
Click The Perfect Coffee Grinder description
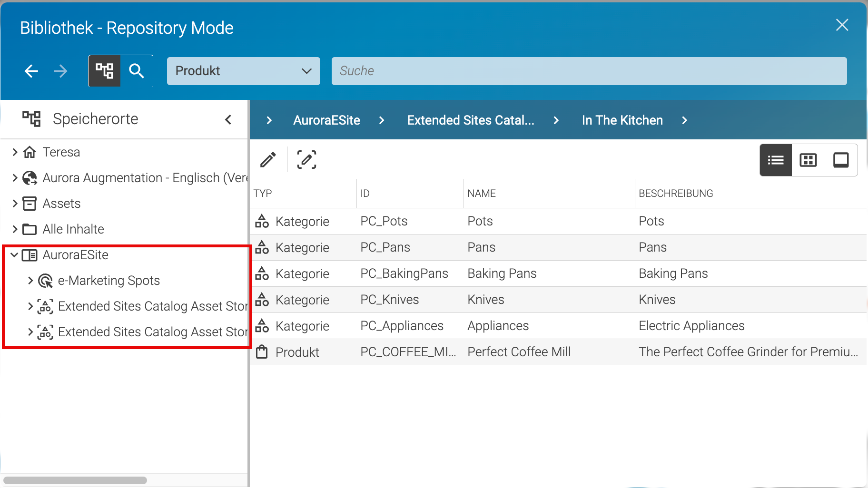(748, 352)
